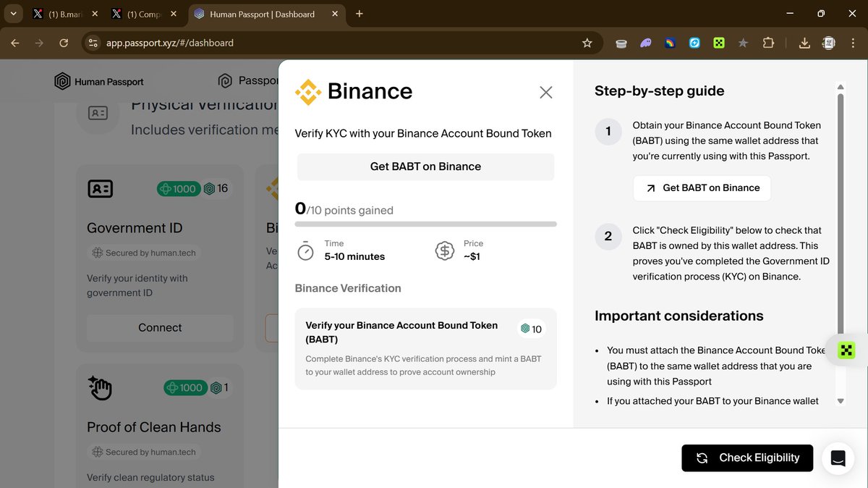Viewport: 868px width, 488px height.
Task: Open the chat support widget icon
Action: tap(838, 458)
